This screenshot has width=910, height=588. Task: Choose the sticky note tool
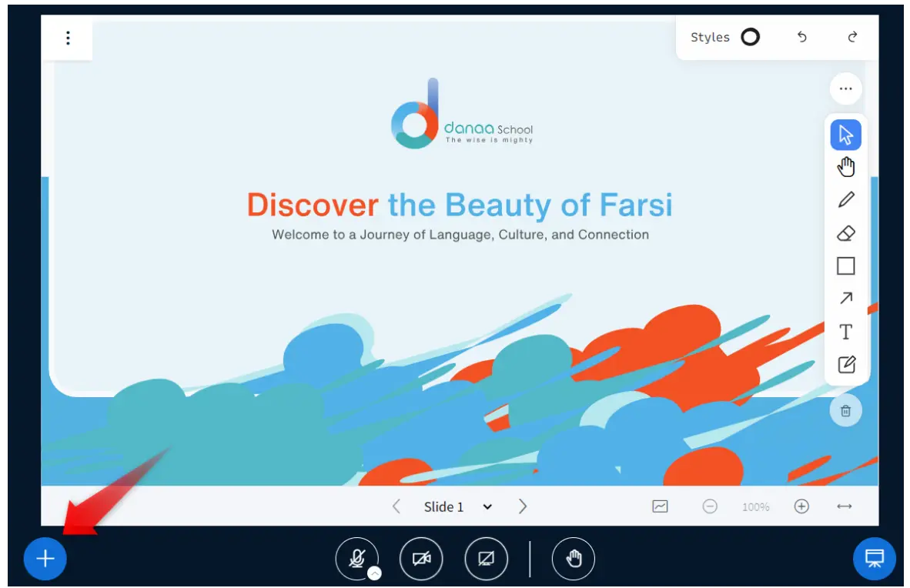point(845,365)
